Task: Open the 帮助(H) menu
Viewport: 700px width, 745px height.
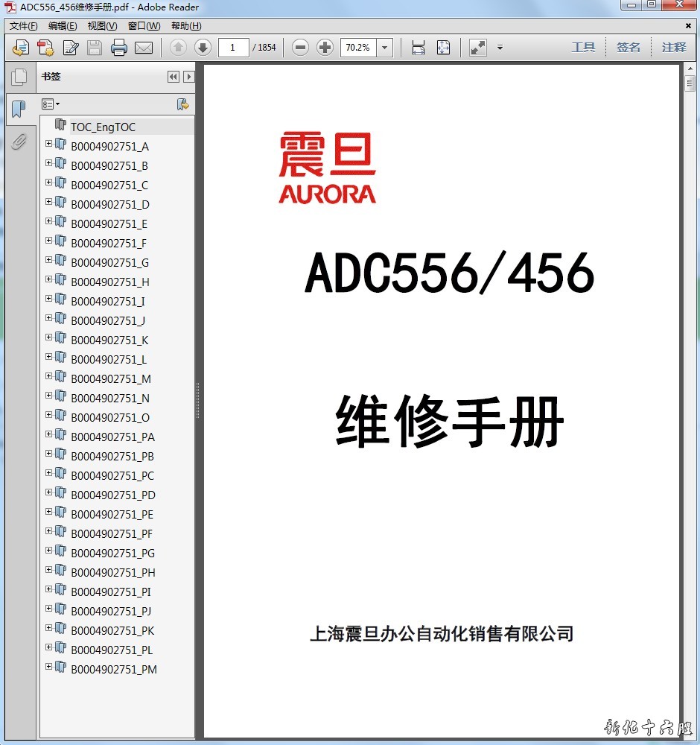Action: (x=185, y=26)
